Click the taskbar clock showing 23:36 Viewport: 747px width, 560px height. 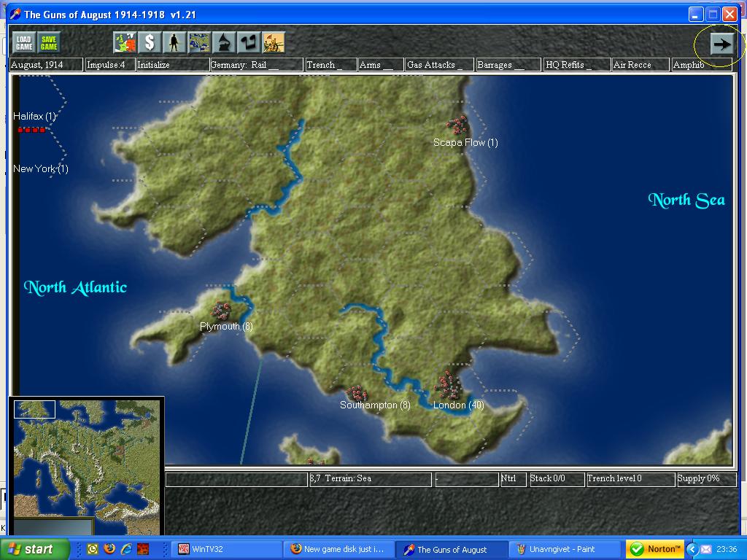(x=727, y=549)
